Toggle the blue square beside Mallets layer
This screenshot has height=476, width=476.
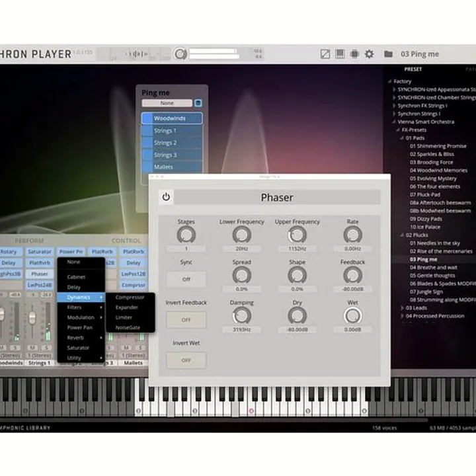(147, 167)
